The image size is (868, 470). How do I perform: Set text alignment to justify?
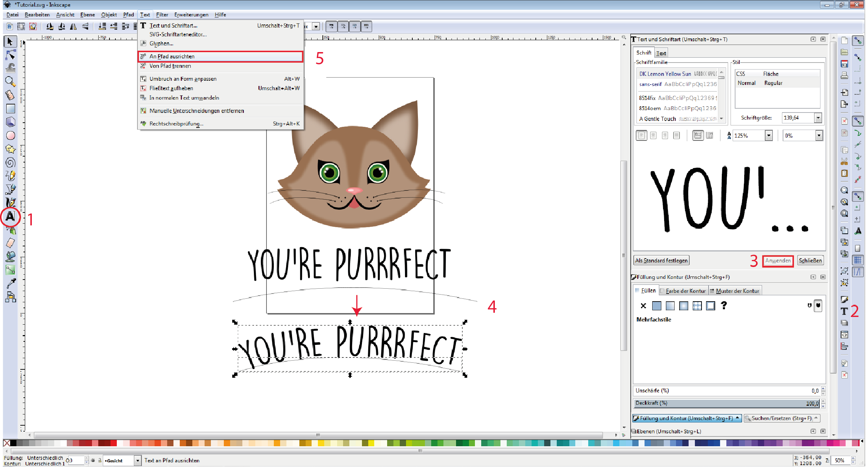(x=677, y=136)
